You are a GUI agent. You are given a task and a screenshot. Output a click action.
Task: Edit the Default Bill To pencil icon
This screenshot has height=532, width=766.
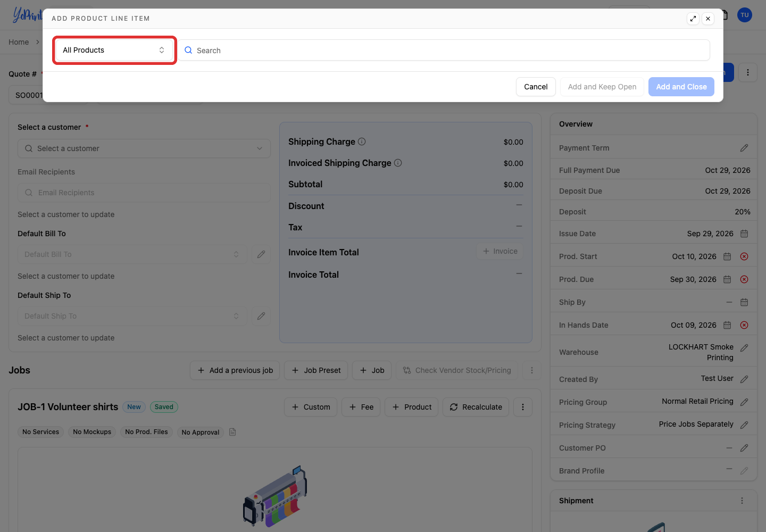point(261,254)
